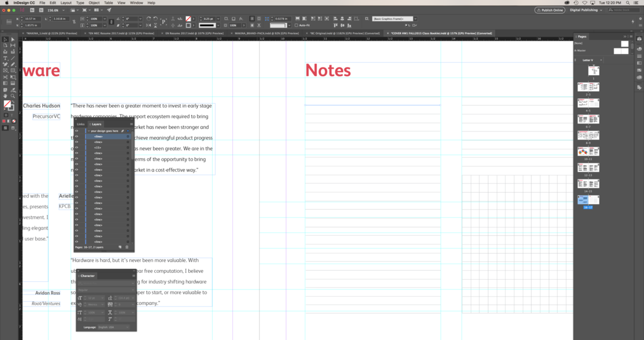Select the Selection tool arrow
Image resolution: width=644 pixels, height=340 pixels.
coord(5,39)
